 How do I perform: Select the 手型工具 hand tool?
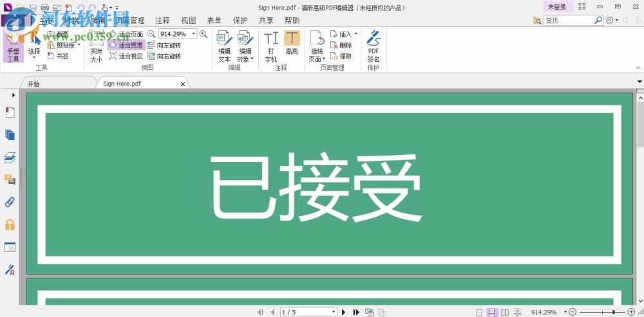(13, 46)
